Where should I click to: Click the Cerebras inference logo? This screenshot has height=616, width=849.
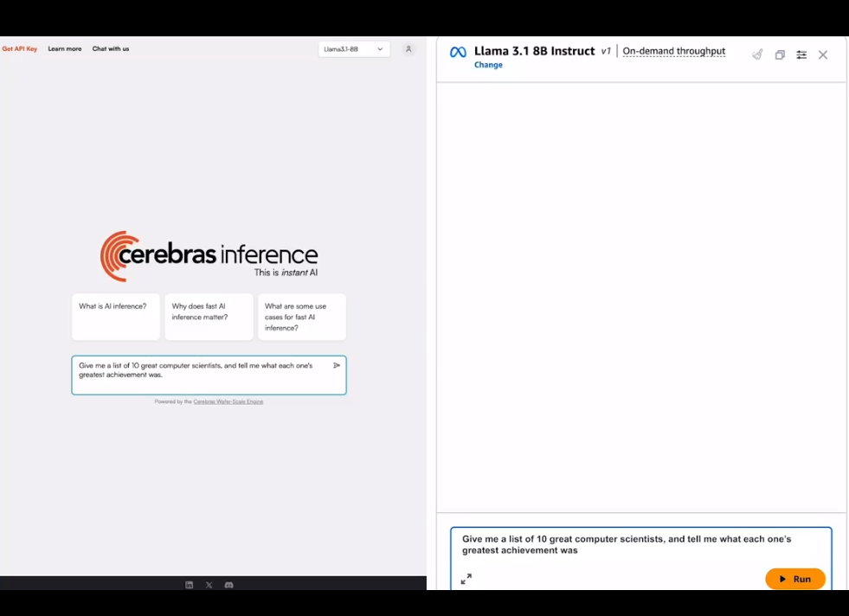pyautogui.click(x=209, y=257)
